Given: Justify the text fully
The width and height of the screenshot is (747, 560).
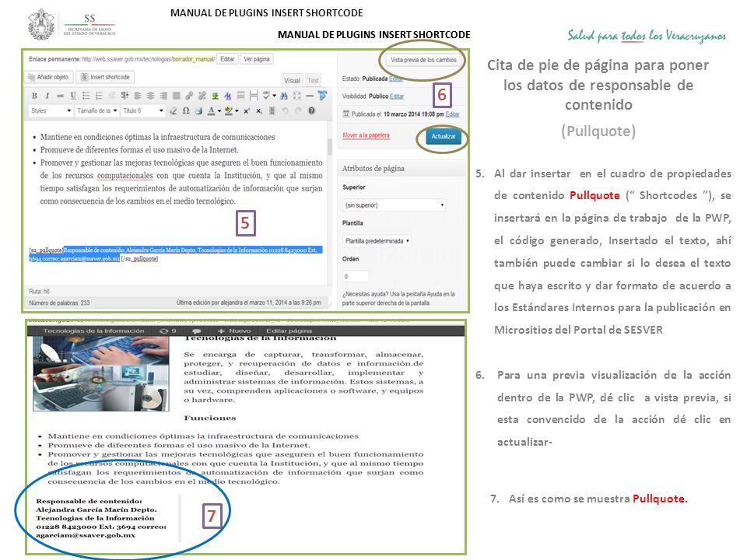Looking at the screenshot, I should point(177,96).
